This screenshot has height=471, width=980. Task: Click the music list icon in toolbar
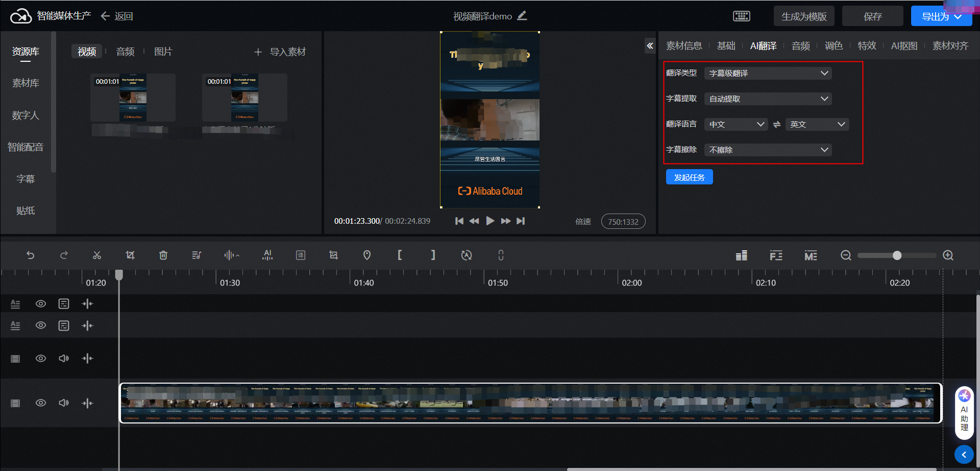(197, 255)
